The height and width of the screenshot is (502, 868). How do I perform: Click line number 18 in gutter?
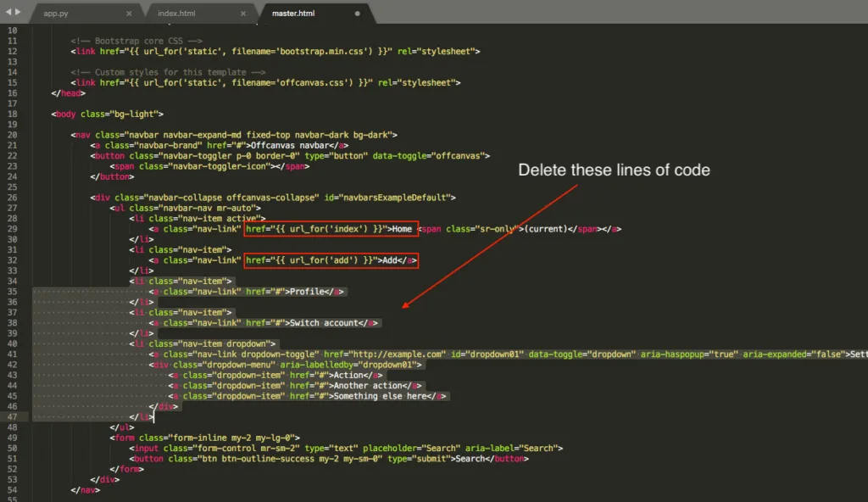[12, 114]
